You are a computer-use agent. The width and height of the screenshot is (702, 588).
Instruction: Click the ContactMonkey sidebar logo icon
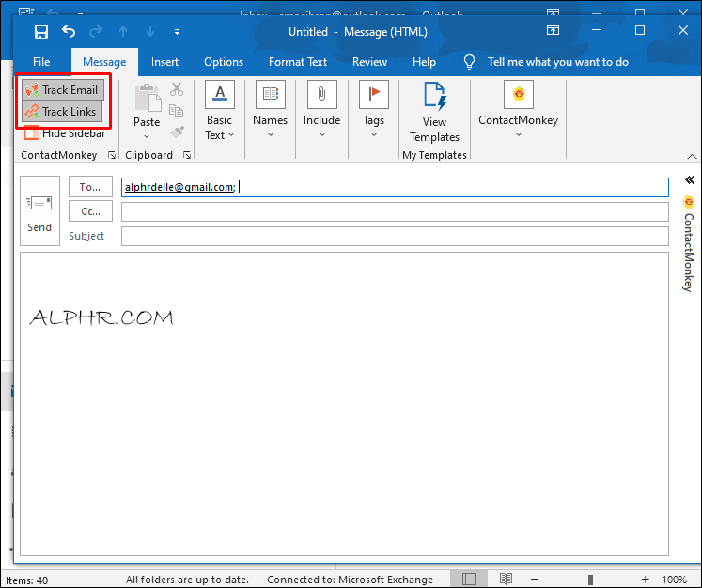(x=689, y=202)
